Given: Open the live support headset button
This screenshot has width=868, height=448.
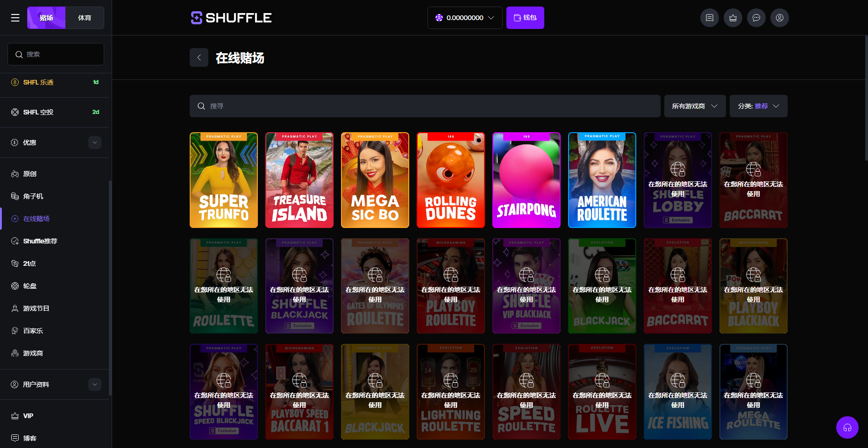Looking at the screenshot, I should [x=847, y=427].
